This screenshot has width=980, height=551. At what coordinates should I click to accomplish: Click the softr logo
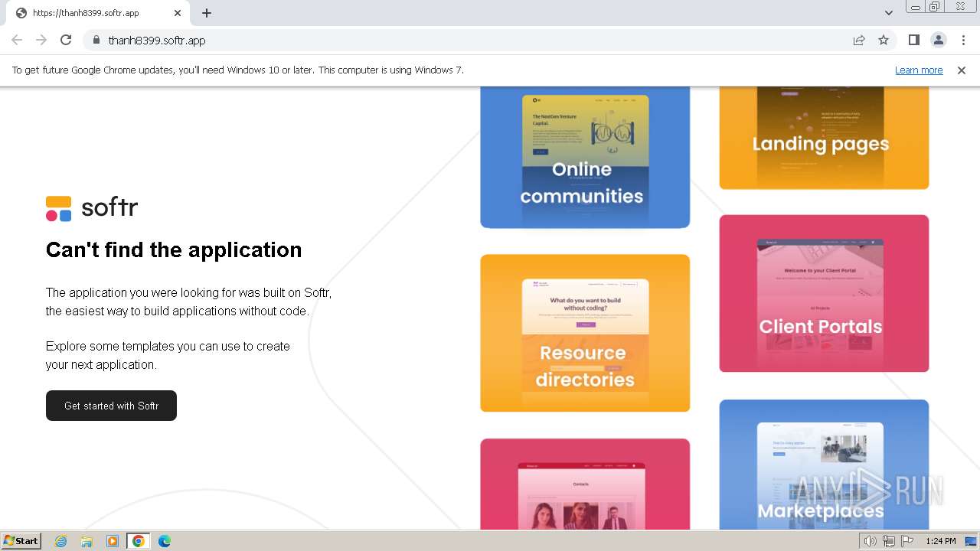pyautogui.click(x=92, y=208)
